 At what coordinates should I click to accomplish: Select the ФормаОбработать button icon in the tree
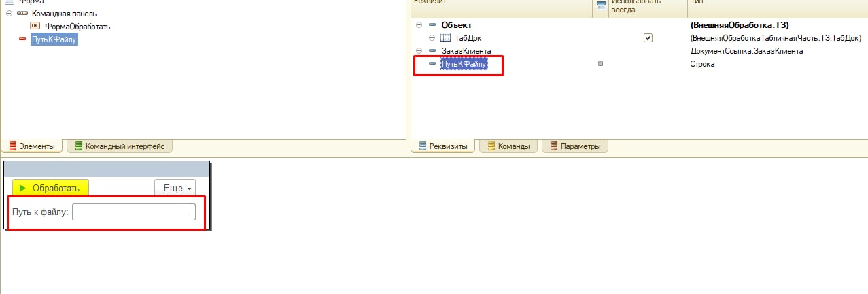click(x=35, y=26)
